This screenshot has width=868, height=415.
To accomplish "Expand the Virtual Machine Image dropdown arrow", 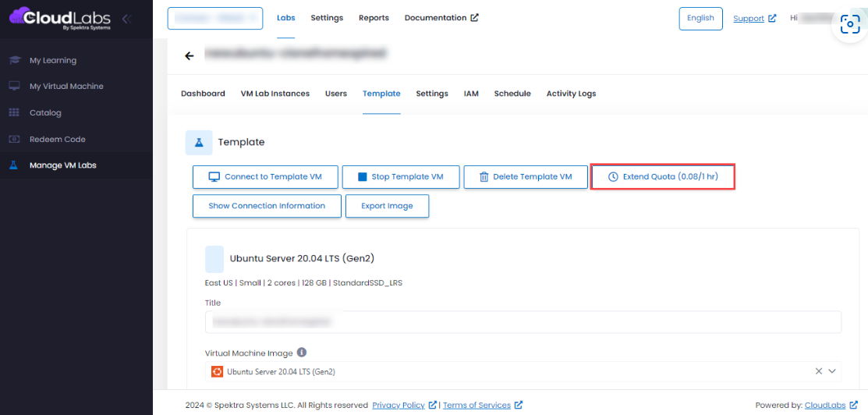I will click(x=832, y=371).
